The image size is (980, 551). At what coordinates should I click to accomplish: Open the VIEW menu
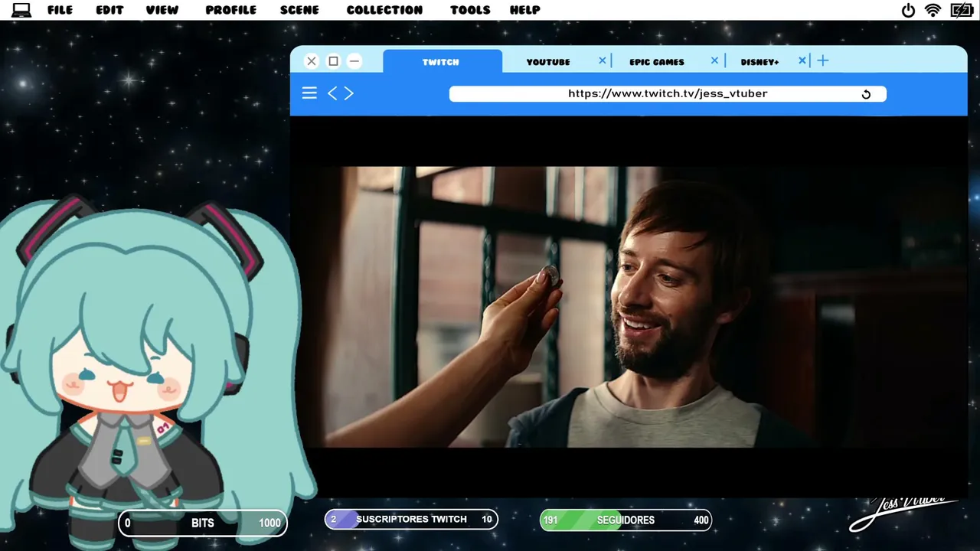tap(162, 10)
